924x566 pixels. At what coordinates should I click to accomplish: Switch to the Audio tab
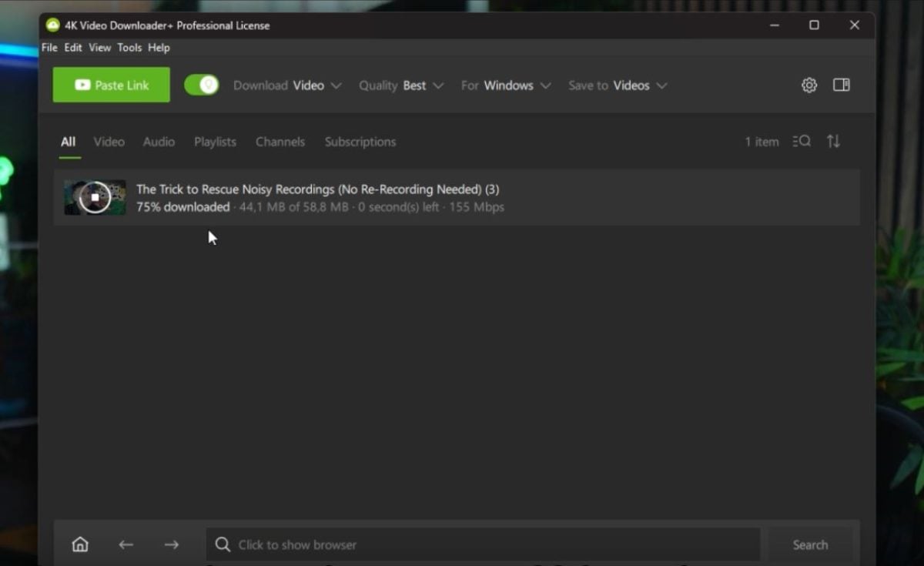(x=159, y=142)
